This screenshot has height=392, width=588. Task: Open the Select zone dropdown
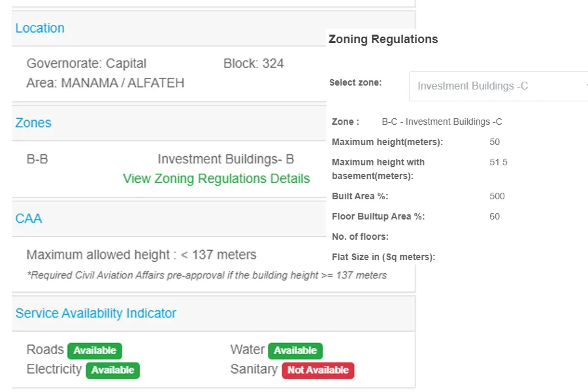pyautogui.click(x=498, y=86)
